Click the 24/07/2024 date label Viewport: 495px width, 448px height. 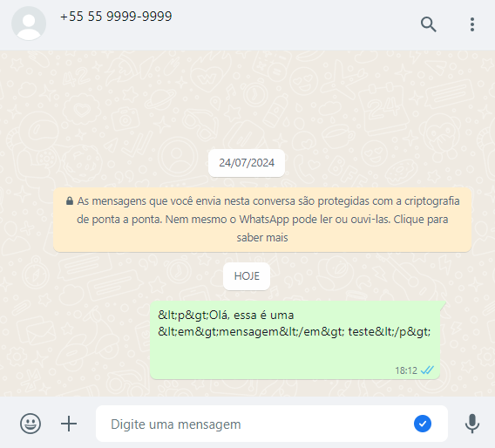247,163
